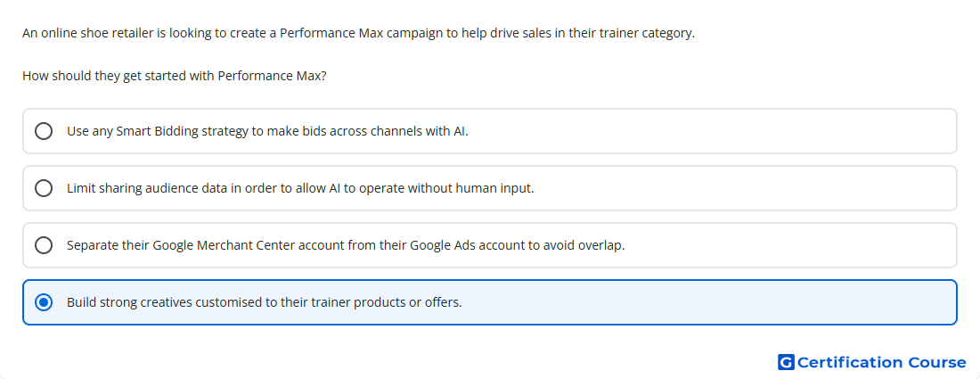The image size is (980, 379).
Task: Click the scenario sentence about the online shoe retailer
Action: [359, 33]
